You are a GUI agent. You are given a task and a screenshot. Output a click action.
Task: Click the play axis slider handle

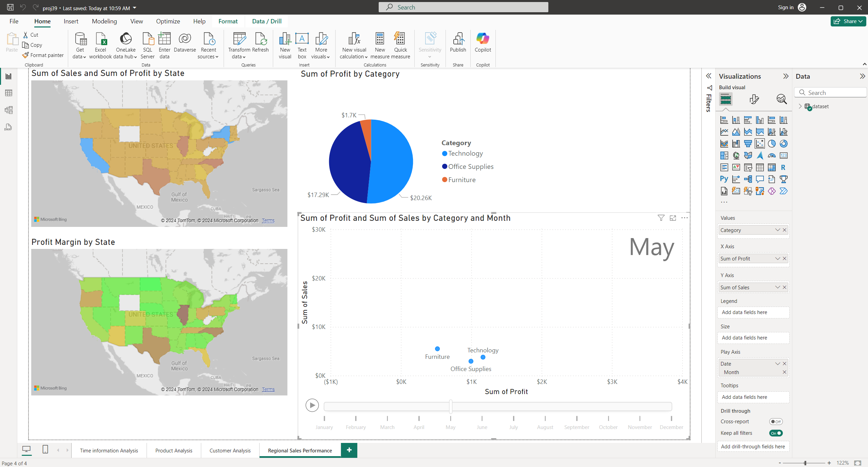coord(451,406)
